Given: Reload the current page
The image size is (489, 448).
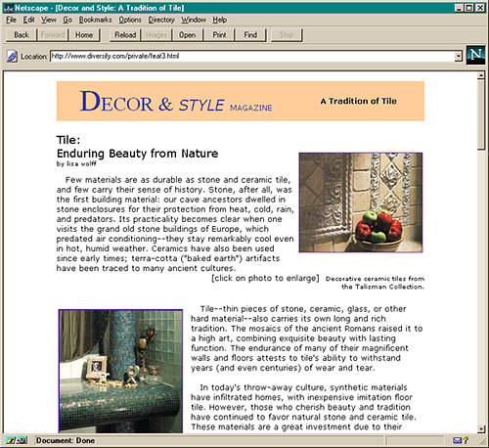Looking at the screenshot, I should pyautogui.click(x=125, y=35).
